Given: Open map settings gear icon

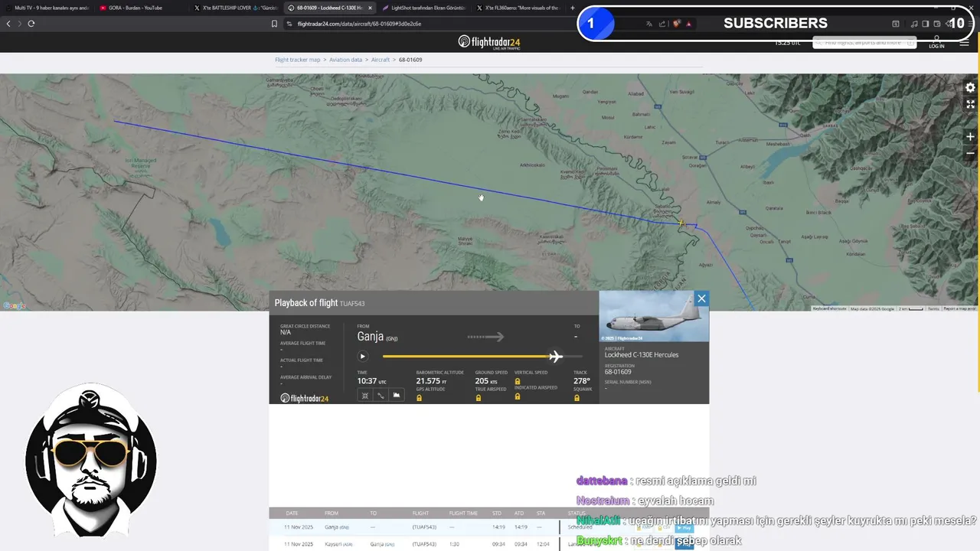Looking at the screenshot, I should click(970, 88).
